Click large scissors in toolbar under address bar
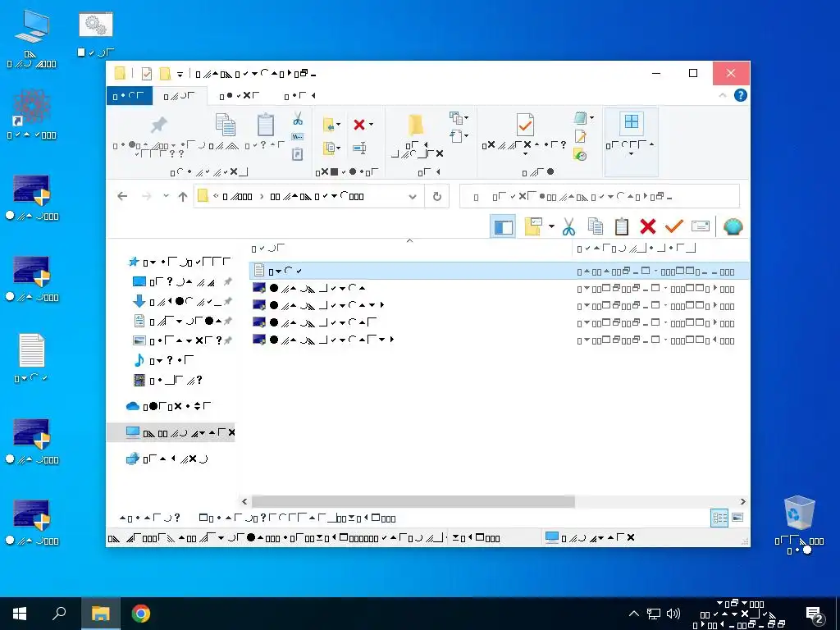 coord(569,226)
